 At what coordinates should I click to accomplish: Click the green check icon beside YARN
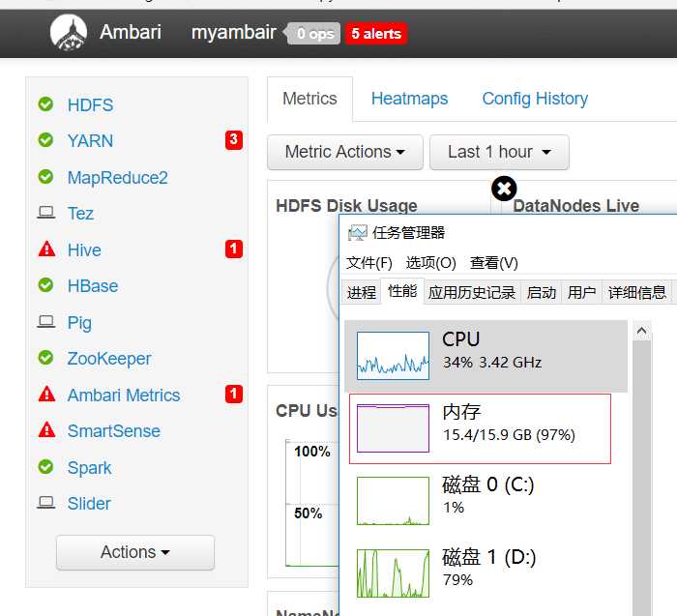[45, 140]
